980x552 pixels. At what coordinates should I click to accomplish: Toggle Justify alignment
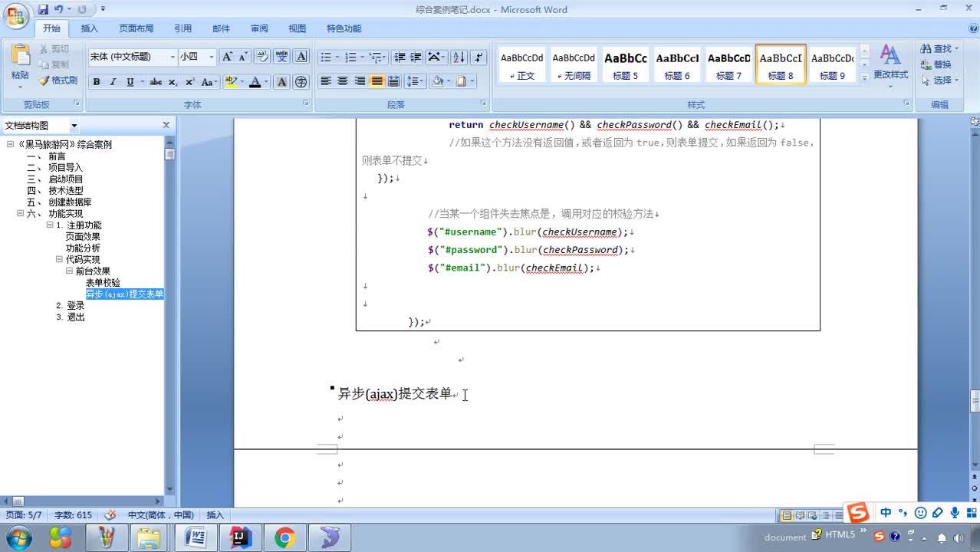(x=377, y=80)
